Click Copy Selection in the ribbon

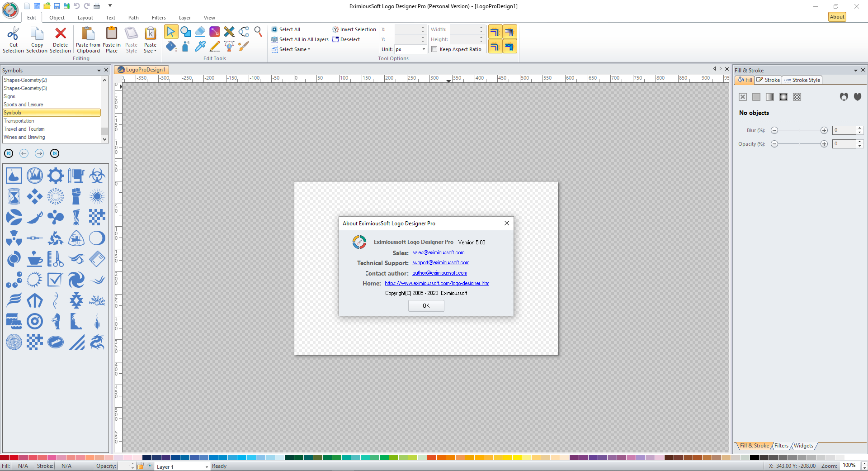(37, 40)
